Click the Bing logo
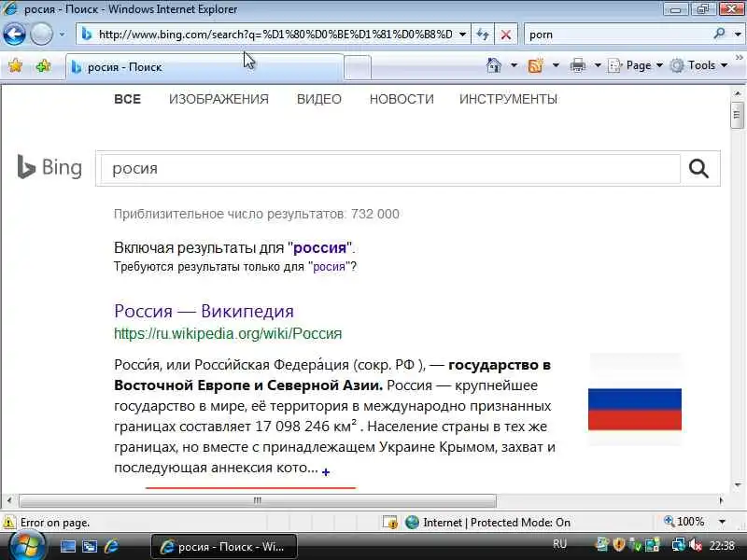Image resolution: width=747 pixels, height=560 pixels. coord(49,167)
